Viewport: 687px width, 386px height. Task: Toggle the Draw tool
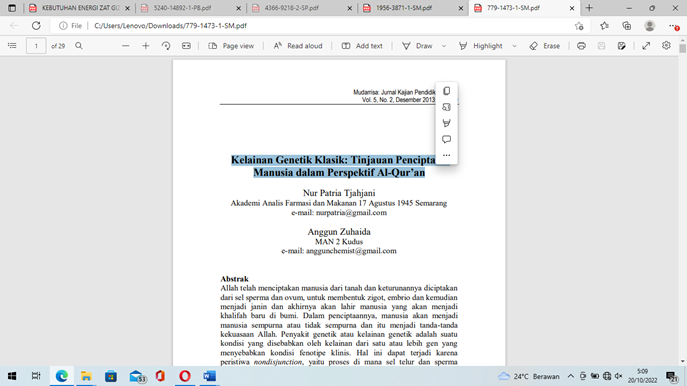click(418, 46)
